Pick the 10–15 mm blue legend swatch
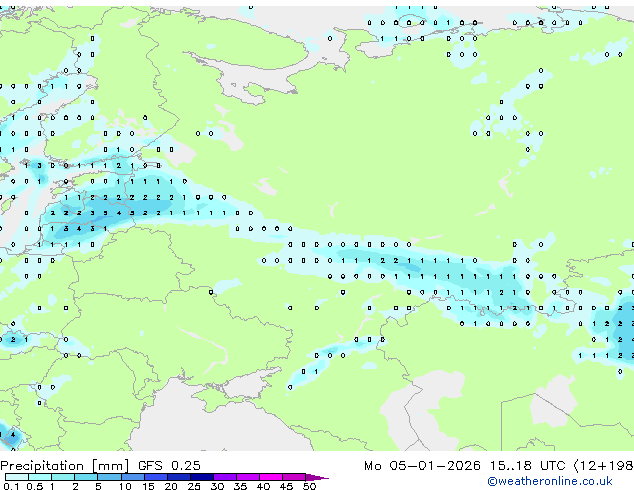 pos(132,477)
